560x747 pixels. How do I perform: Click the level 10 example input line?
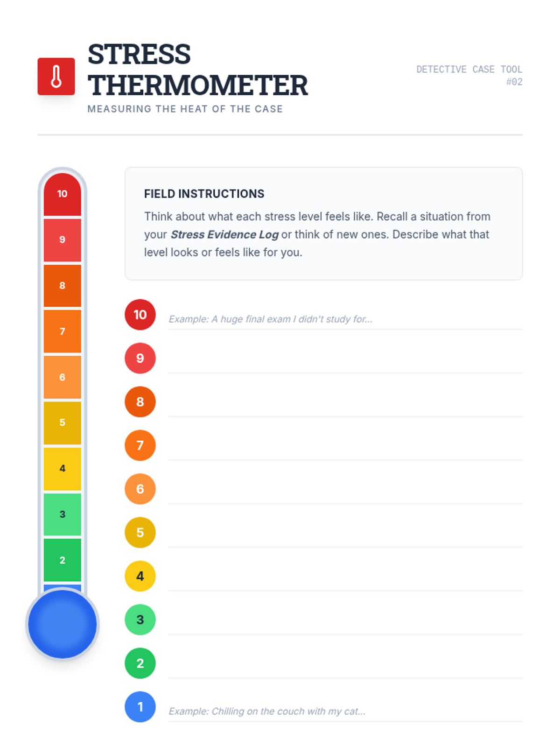(x=345, y=319)
